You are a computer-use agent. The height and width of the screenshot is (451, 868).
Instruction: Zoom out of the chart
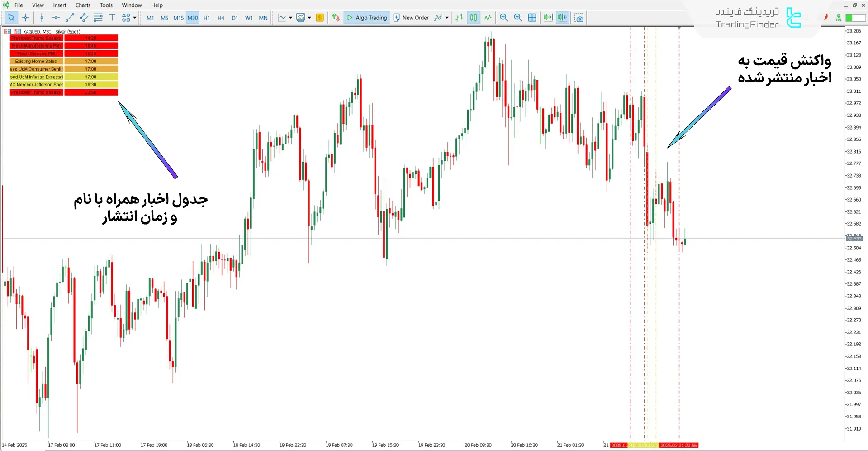[518, 18]
